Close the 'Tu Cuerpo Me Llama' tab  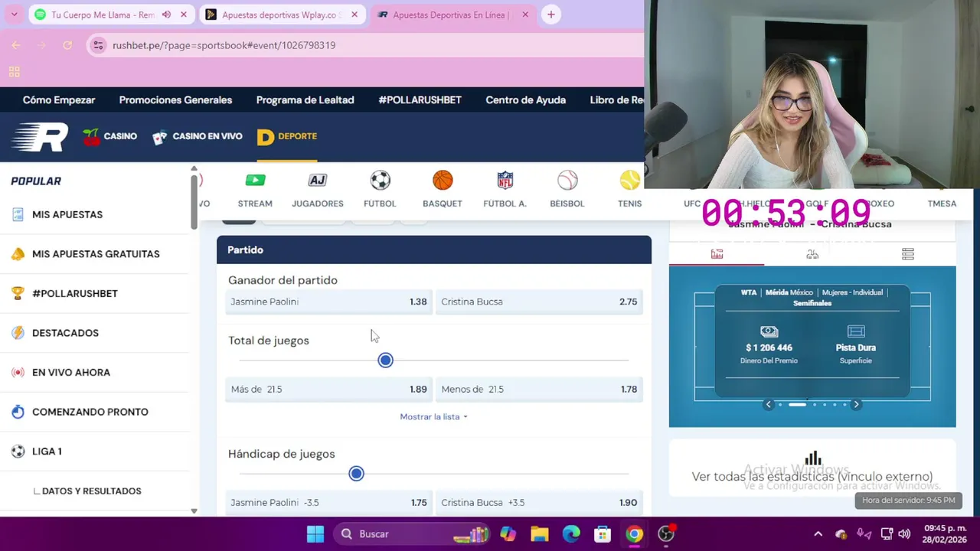tap(184, 15)
